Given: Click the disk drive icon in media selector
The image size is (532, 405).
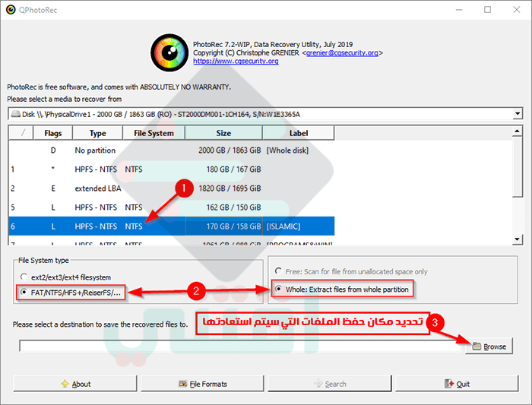Looking at the screenshot, I should click(x=15, y=114).
